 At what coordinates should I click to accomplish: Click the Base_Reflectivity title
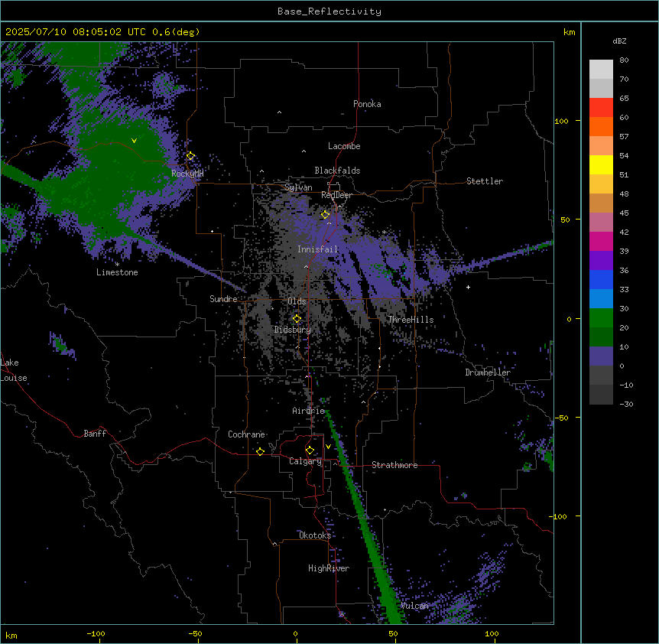329,11
